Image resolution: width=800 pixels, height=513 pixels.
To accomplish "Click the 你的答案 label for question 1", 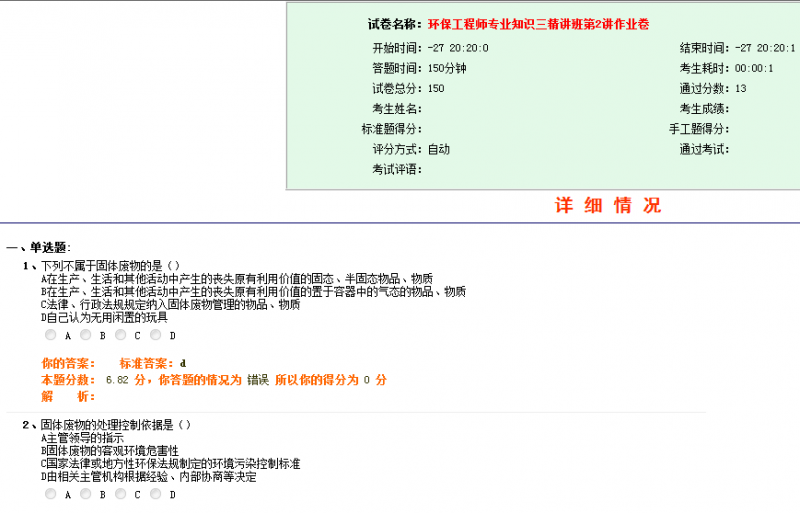I will pyautogui.click(x=68, y=363).
